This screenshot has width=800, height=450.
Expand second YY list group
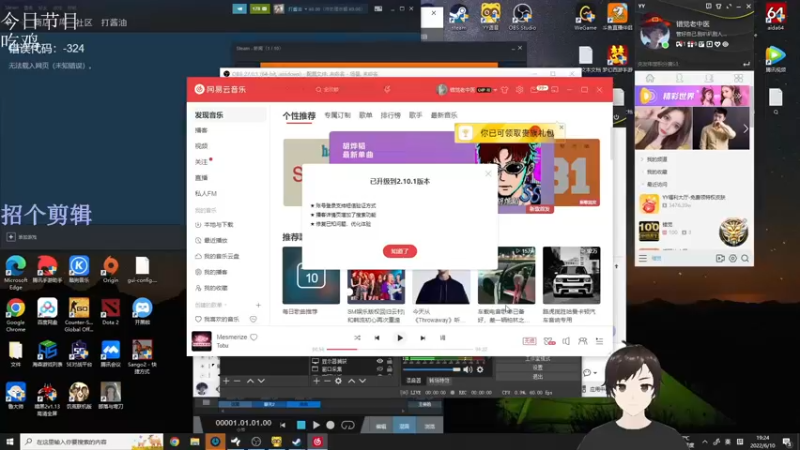642,172
